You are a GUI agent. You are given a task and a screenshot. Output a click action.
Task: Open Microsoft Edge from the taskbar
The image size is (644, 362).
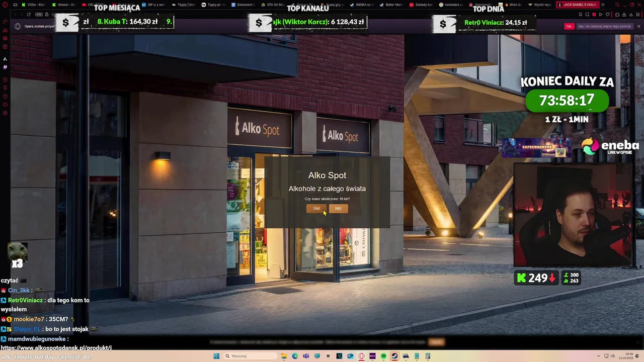[295, 356]
